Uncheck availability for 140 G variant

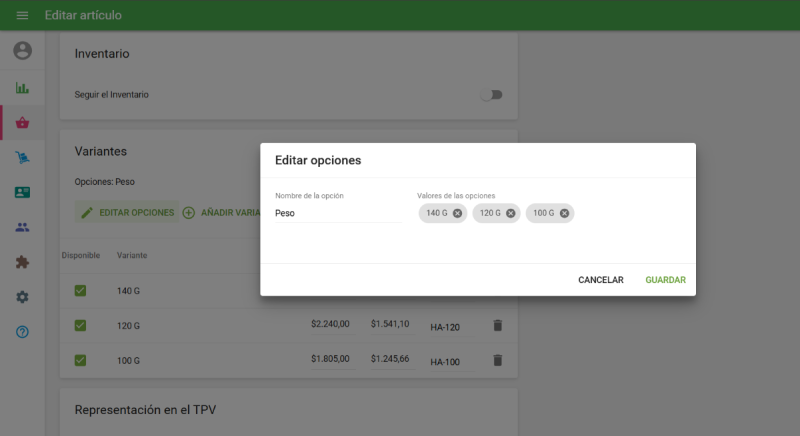(80, 291)
